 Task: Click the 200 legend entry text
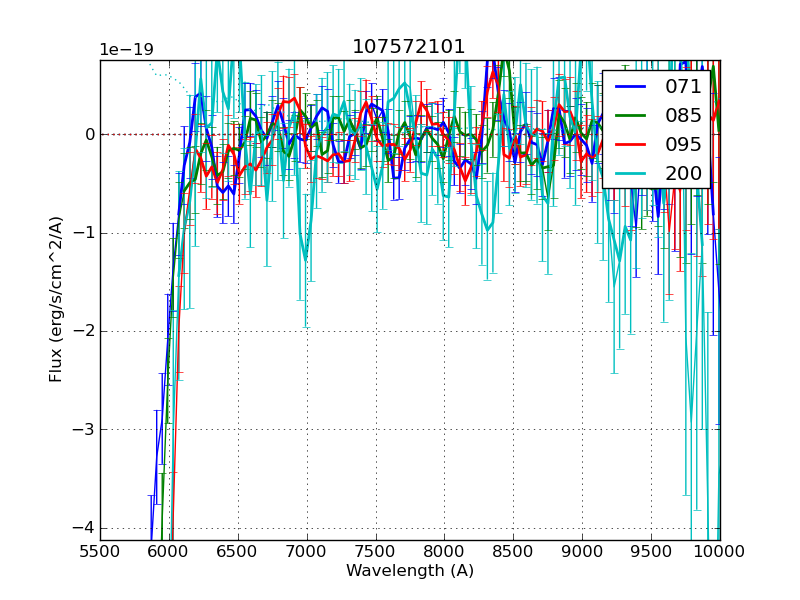coord(683,174)
